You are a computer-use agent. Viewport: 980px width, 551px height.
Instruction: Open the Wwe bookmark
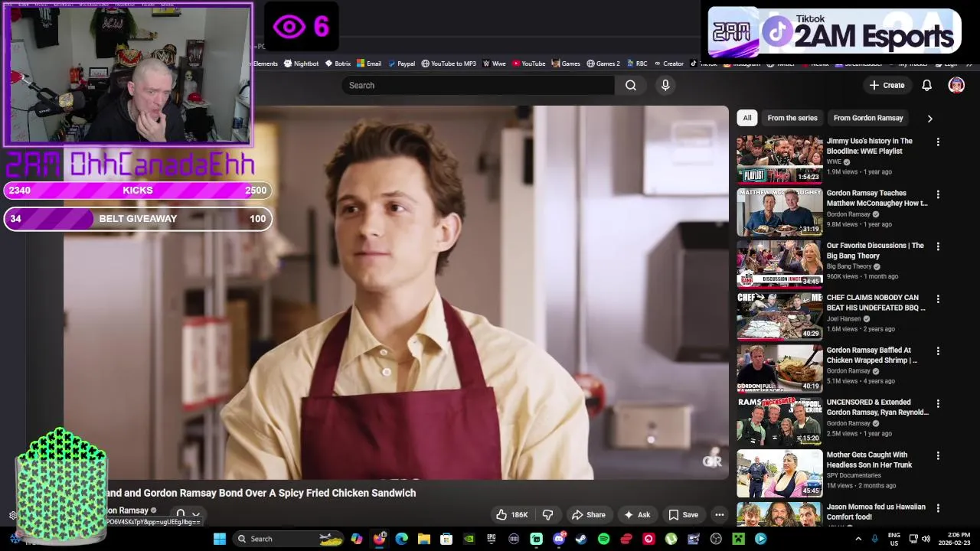494,64
